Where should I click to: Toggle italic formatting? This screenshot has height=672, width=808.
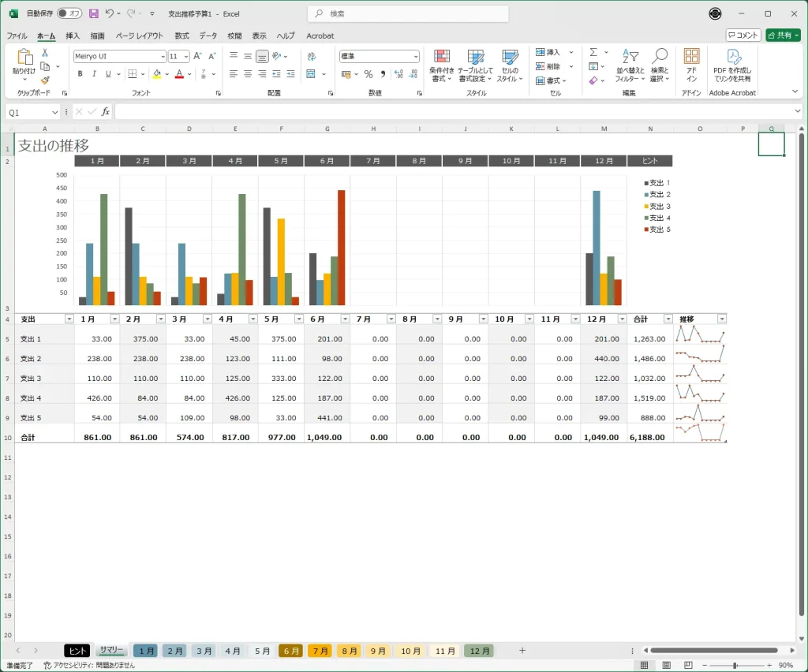pos(94,74)
